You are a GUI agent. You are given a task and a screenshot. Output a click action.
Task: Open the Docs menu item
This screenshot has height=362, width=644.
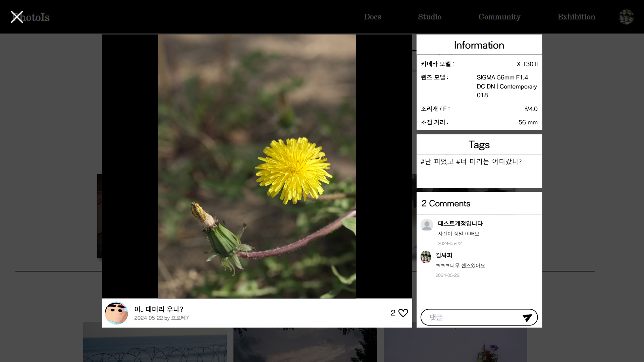pyautogui.click(x=372, y=17)
